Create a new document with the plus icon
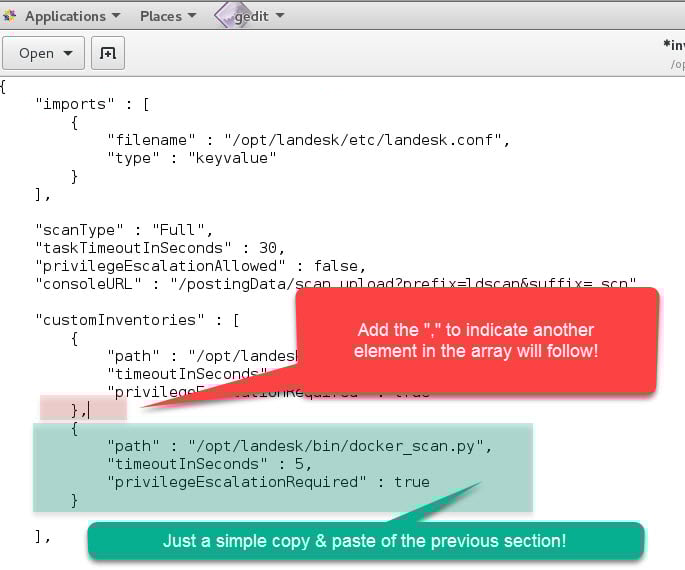685x570 pixels. pos(108,53)
